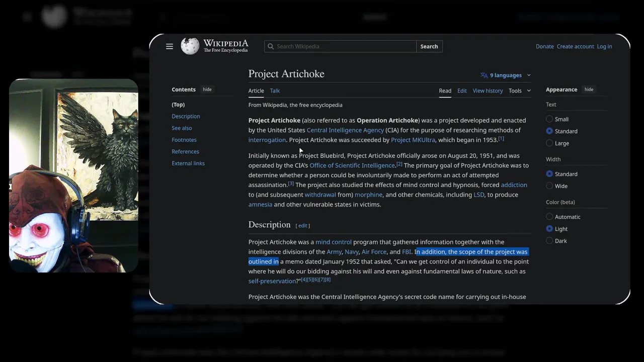Jump to Footnotes section in contents

pyautogui.click(x=184, y=140)
